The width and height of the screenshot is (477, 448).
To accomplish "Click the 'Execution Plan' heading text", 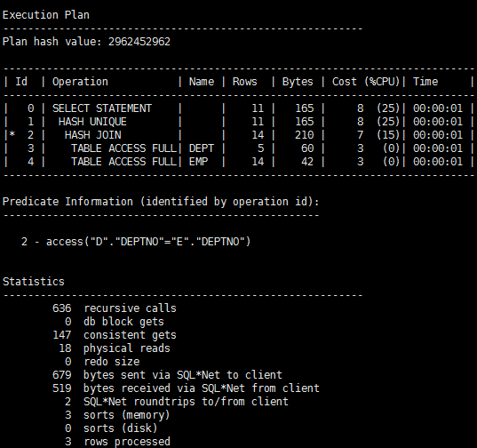I will (46, 15).
